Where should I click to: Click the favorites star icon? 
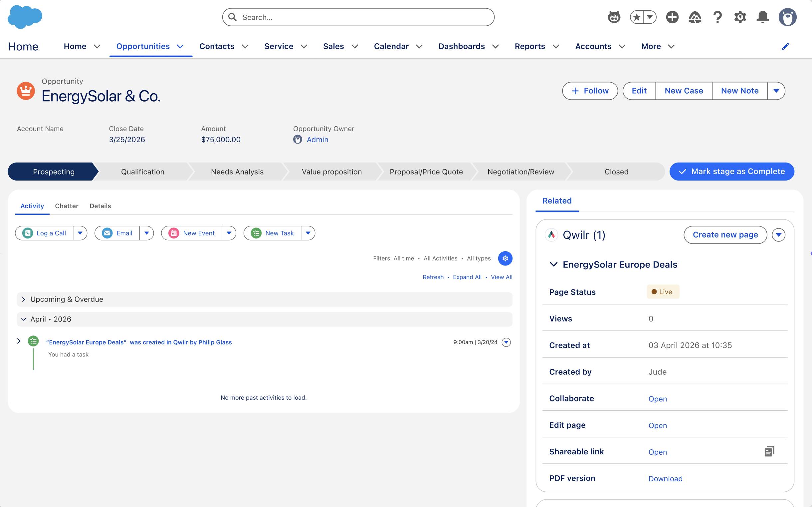pos(637,17)
